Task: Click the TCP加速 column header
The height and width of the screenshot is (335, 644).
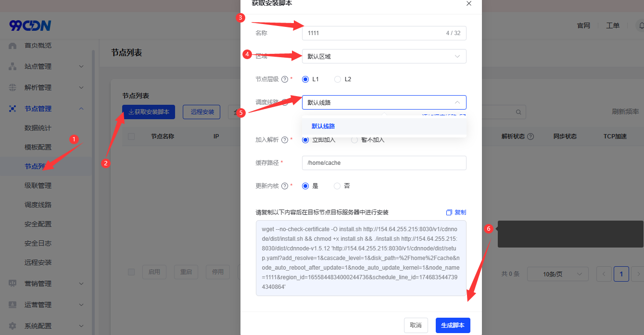Action: tap(615, 136)
